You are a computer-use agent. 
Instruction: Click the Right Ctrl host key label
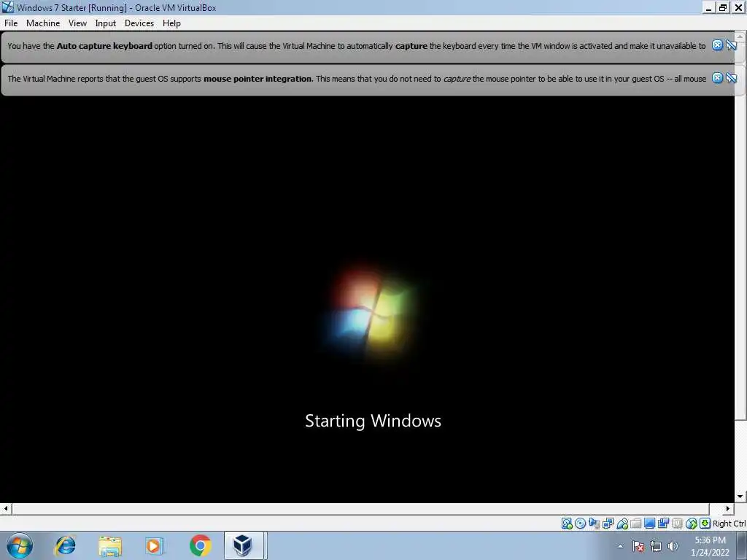(x=729, y=524)
